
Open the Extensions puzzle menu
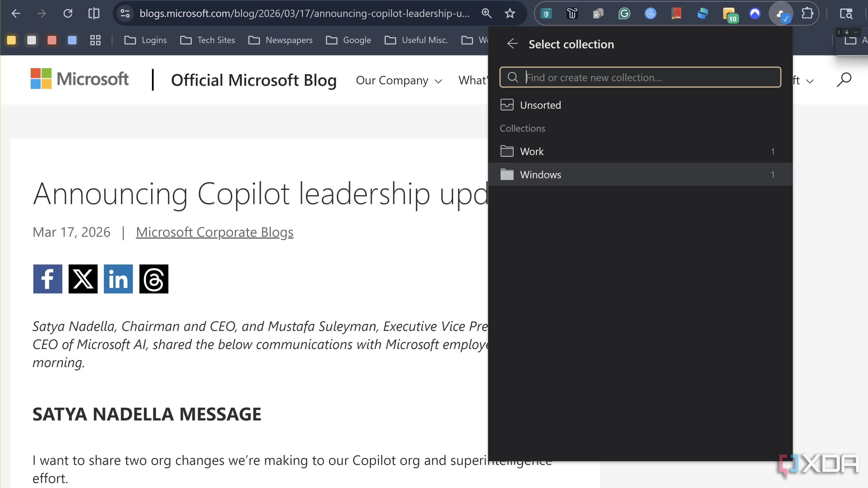tap(807, 14)
